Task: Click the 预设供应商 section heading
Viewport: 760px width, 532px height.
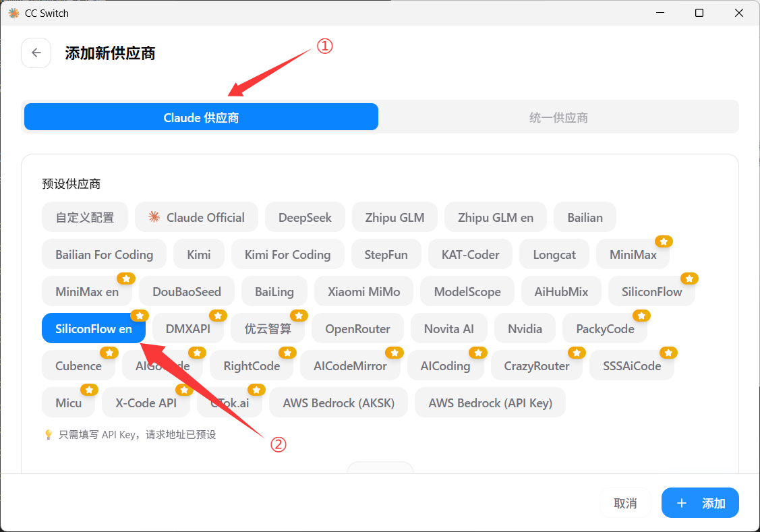Action: [71, 183]
